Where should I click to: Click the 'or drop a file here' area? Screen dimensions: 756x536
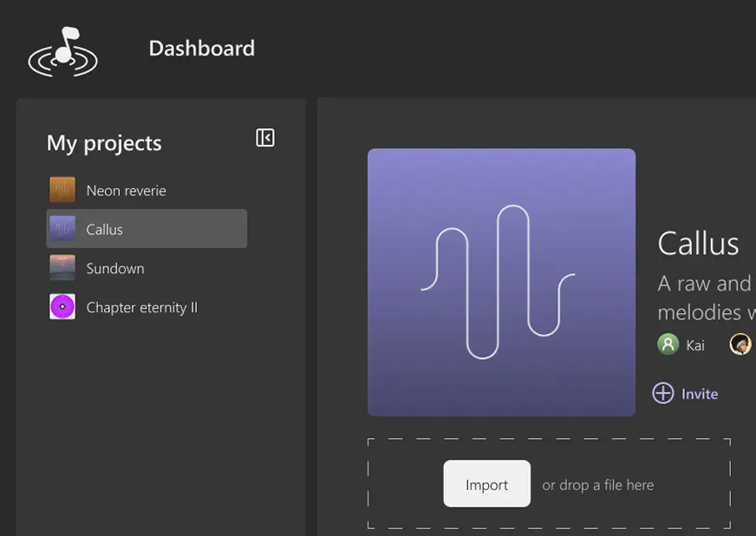598,485
